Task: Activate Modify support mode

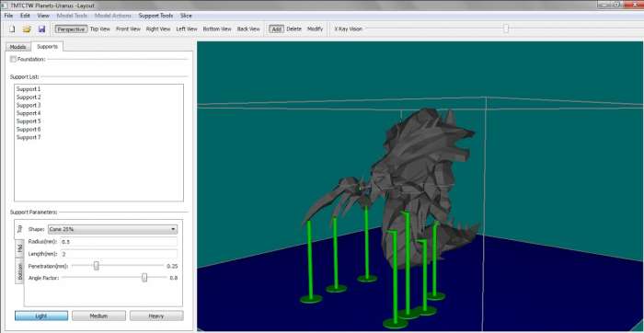Action: tap(315, 29)
